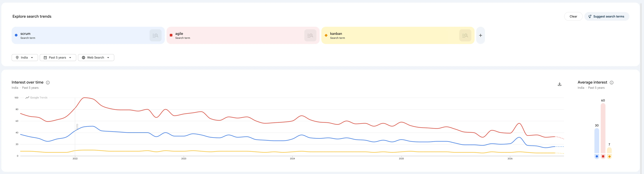Click the globe icon beside Web Search
644x174 pixels.
pyautogui.click(x=84, y=58)
